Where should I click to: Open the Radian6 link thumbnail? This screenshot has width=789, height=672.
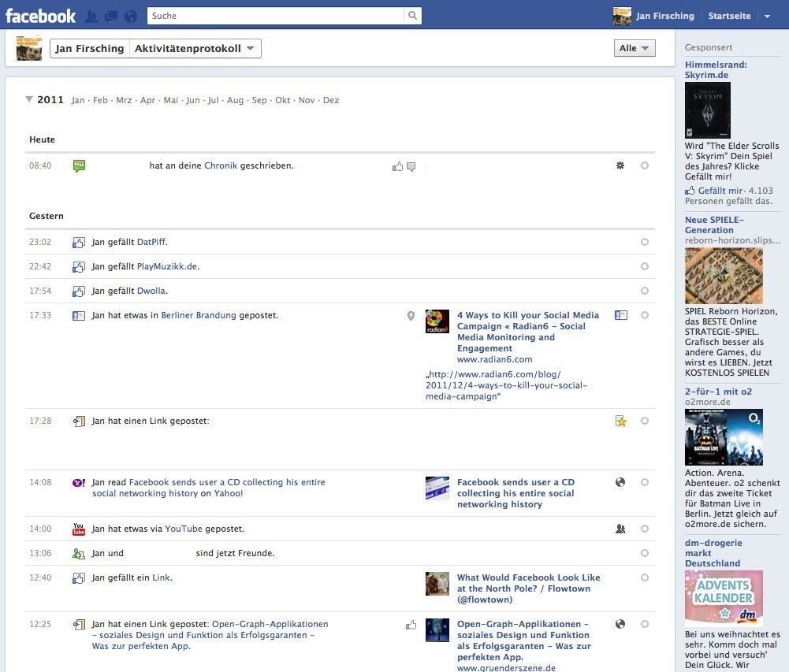437,321
